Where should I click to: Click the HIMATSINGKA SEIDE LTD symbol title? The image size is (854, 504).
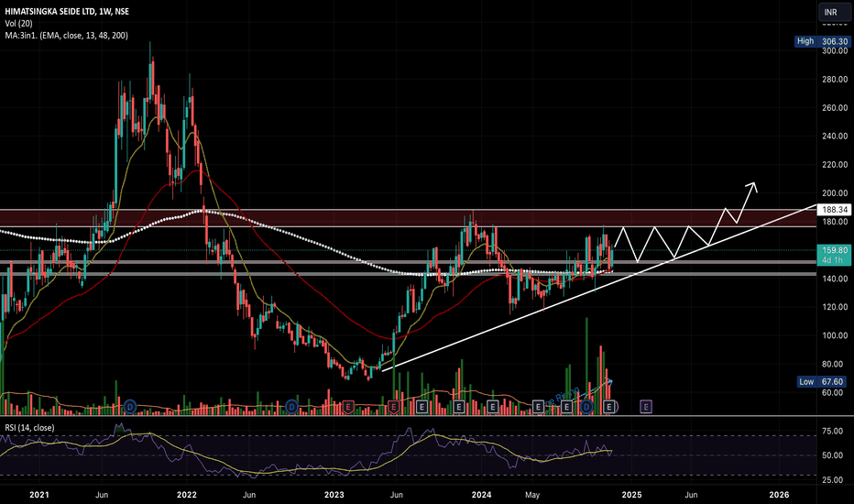pos(67,11)
